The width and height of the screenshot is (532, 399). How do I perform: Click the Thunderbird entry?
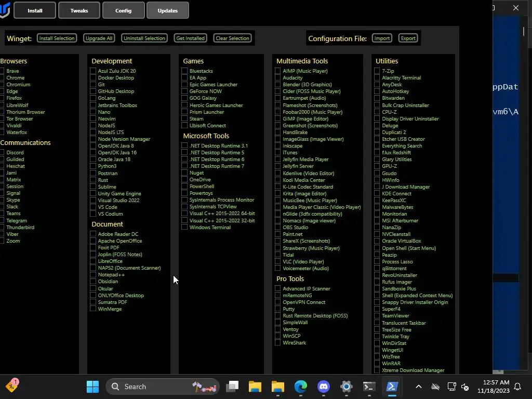pyautogui.click(x=20, y=227)
